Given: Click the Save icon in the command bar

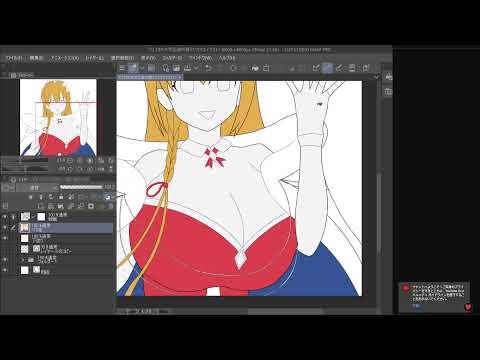Looking at the screenshot, I should coord(188,68).
